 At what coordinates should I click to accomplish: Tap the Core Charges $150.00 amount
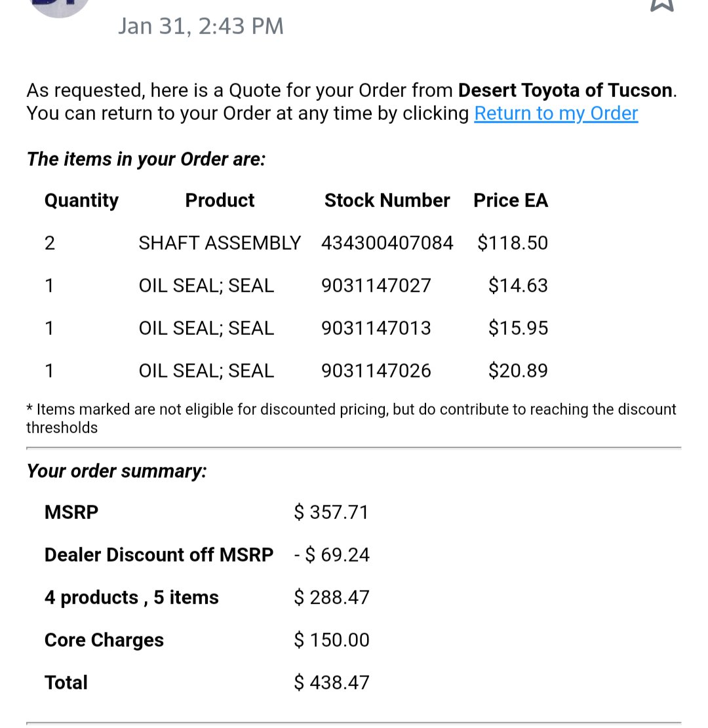[332, 640]
